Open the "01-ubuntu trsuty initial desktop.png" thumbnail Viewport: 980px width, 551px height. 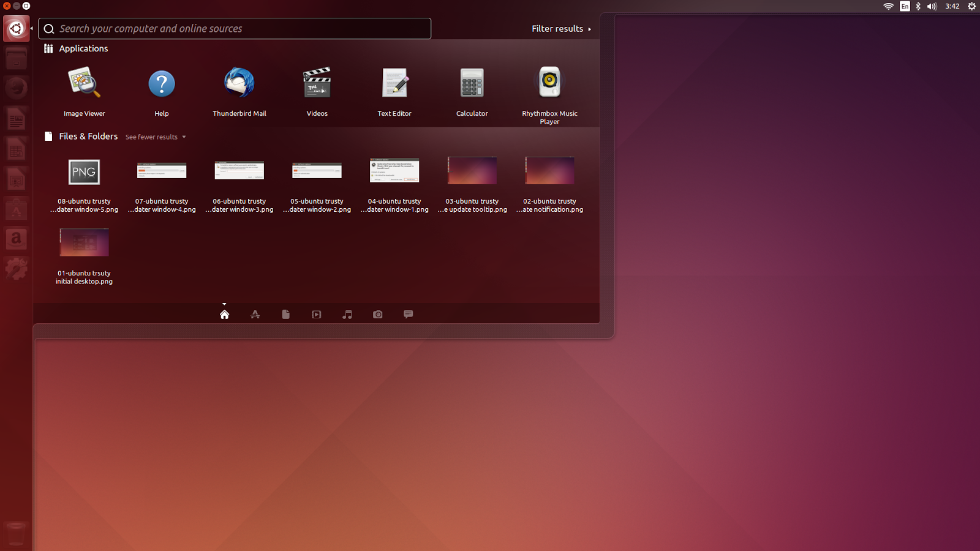pyautogui.click(x=84, y=242)
